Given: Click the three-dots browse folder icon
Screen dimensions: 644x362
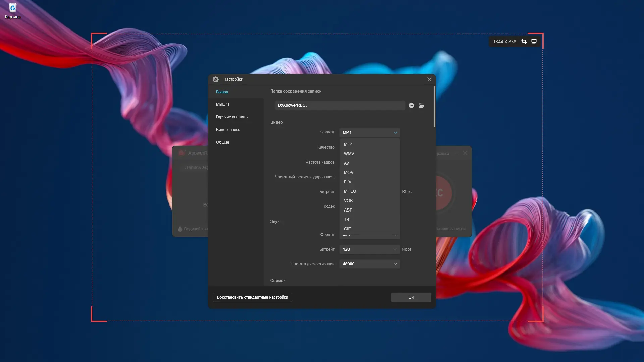Looking at the screenshot, I should (411, 105).
